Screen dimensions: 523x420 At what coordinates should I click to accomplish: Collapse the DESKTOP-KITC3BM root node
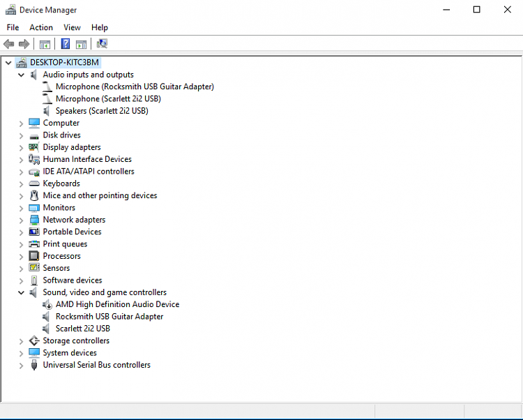[8, 63]
